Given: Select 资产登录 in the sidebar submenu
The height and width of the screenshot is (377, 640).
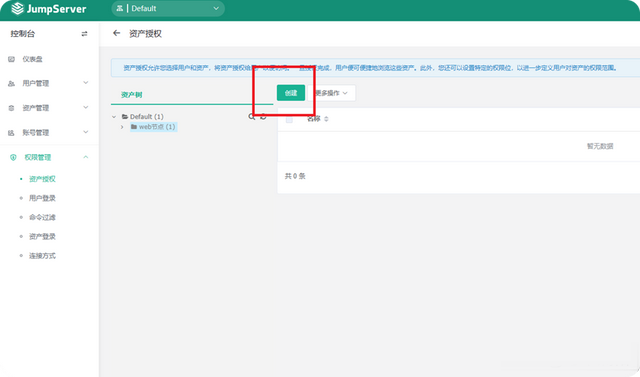Looking at the screenshot, I should pos(42,236).
